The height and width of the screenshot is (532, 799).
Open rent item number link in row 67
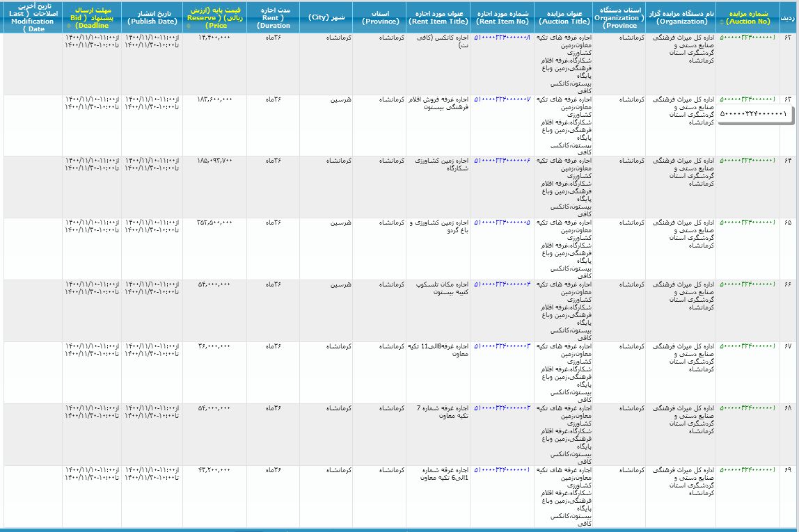pos(501,346)
